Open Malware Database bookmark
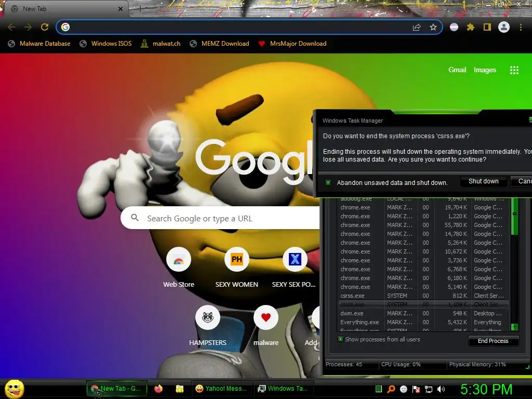This screenshot has width=532, height=399. coord(39,44)
